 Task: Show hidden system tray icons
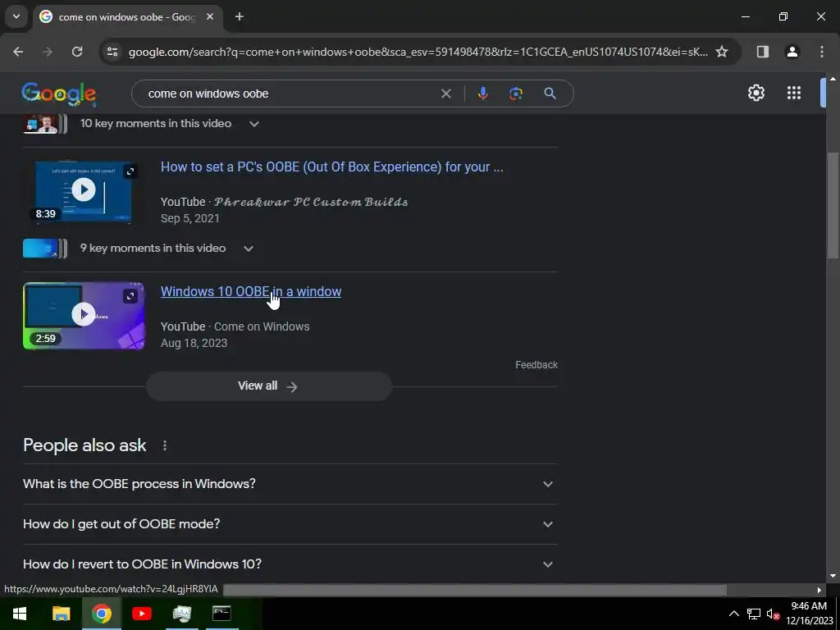pyautogui.click(x=734, y=614)
